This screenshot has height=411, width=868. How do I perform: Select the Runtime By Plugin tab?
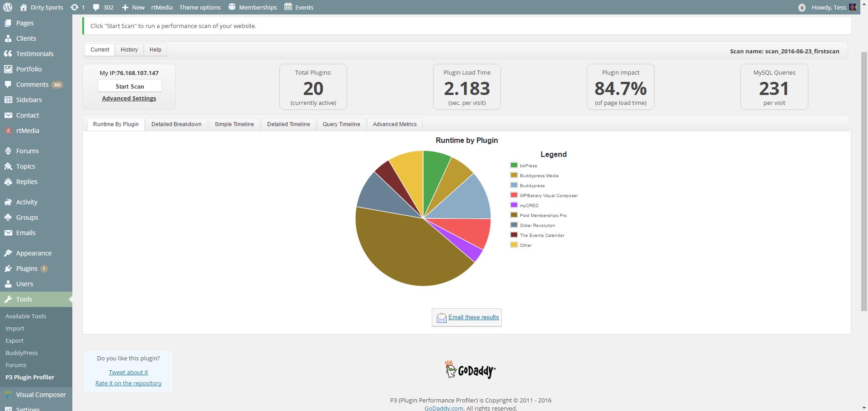click(x=116, y=124)
